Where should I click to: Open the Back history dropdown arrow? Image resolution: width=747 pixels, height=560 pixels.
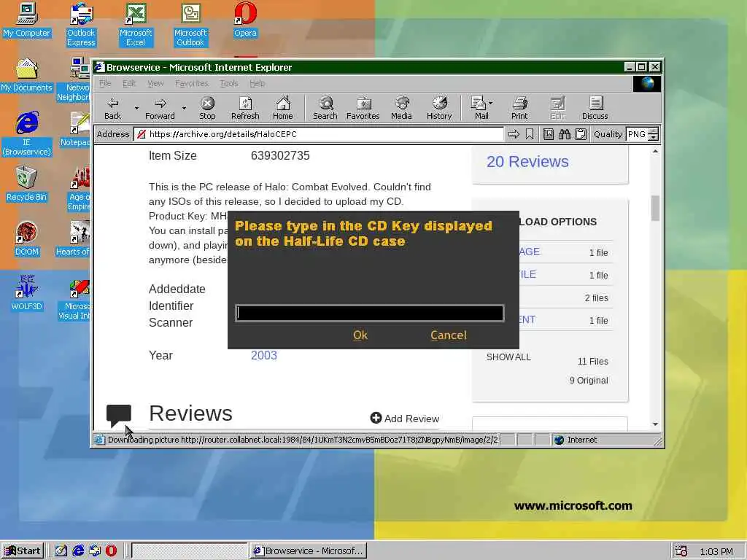click(x=136, y=108)
